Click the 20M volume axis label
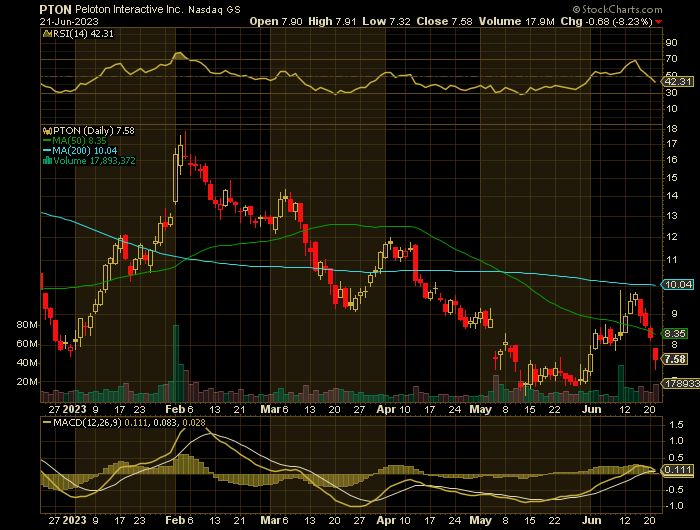This screenshot has width=700, height=530. point(27,382)
